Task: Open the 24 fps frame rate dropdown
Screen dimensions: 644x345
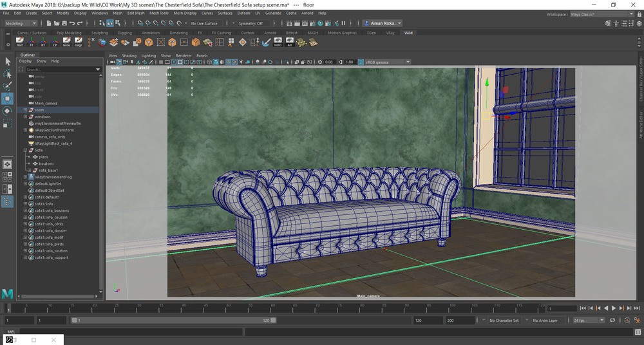Action: click(589, 321)
